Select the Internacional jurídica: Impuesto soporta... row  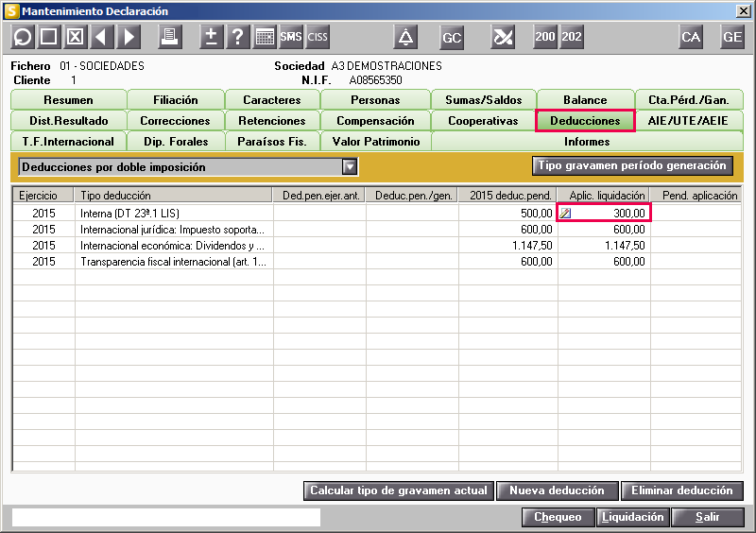point(377,229)
